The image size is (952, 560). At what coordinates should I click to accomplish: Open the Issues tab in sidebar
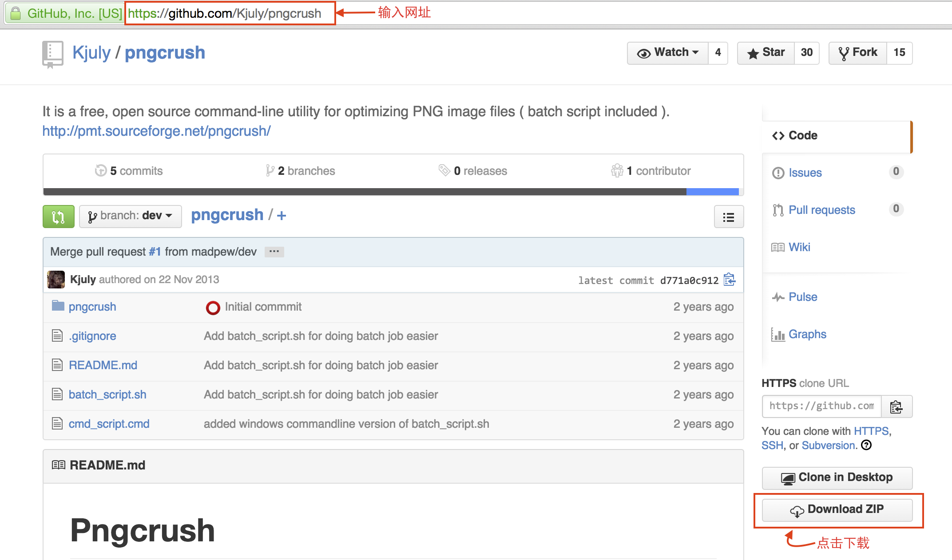coord(805,173)
